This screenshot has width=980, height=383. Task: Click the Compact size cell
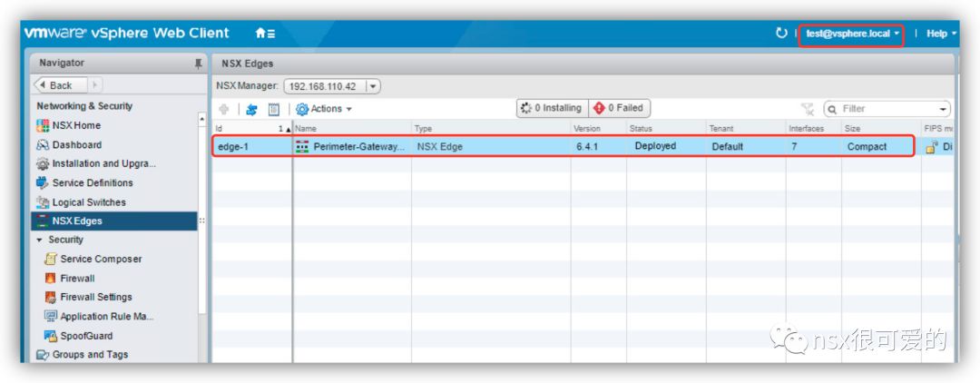pos(867,147)
